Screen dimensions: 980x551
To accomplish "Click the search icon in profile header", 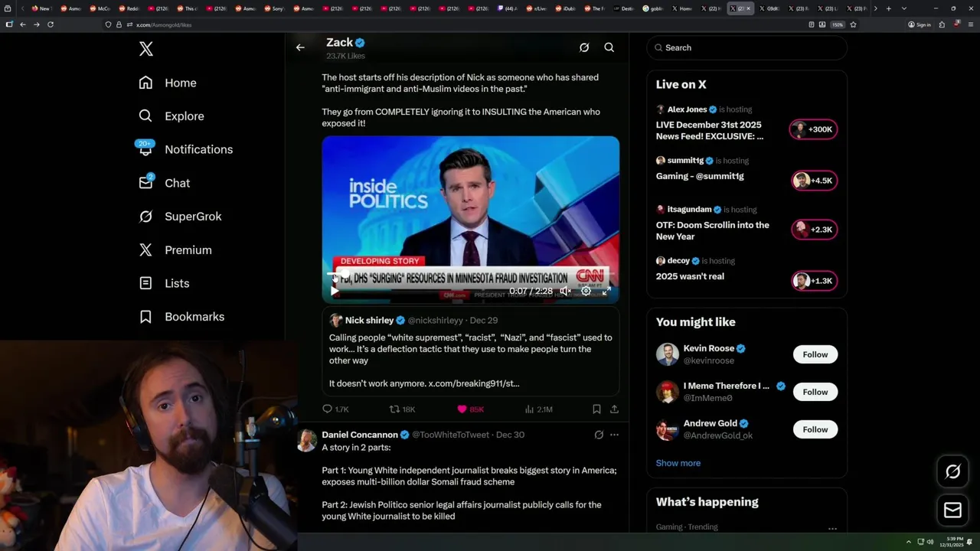I will [609, 47].
